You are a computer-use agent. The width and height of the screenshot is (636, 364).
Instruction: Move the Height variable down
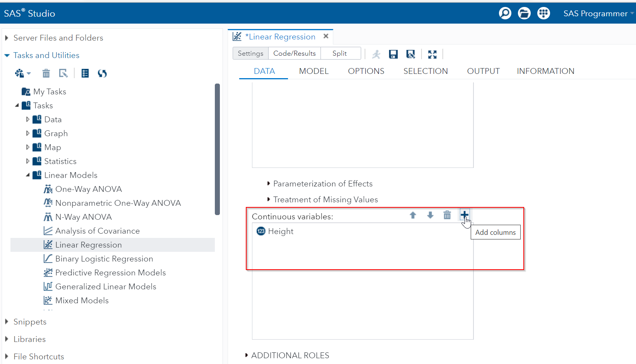[430, 215]
